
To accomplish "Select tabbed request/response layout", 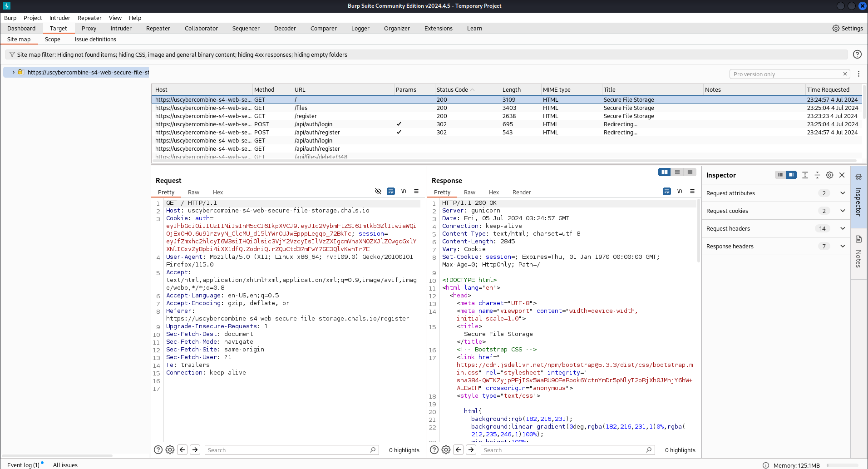I will tap(690, 172).
